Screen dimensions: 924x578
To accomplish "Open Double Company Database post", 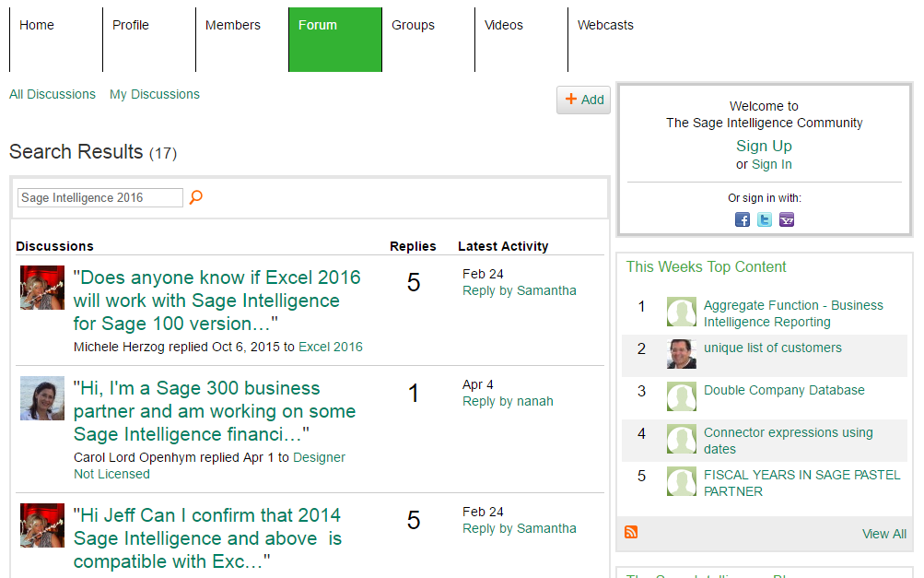I will pyautogui.click(x=784, y=391).
